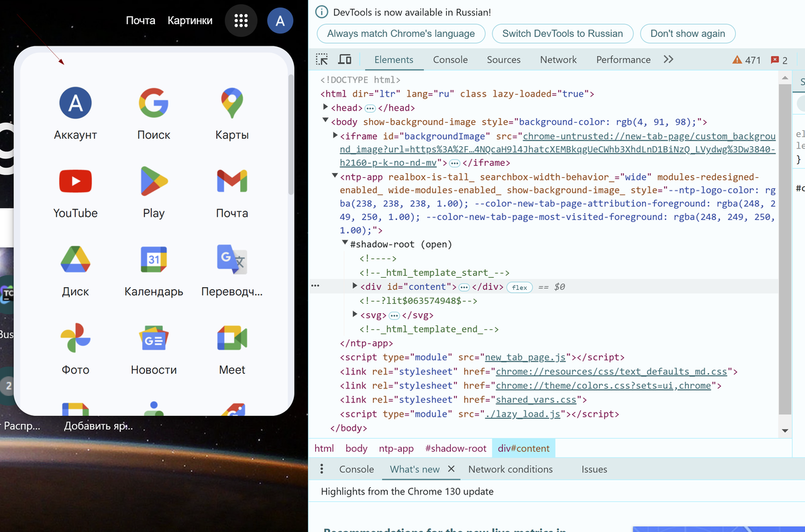Open Фото (Google Photos) app
The width and height of the screenshot is (805, 532).
coord(76,349)
